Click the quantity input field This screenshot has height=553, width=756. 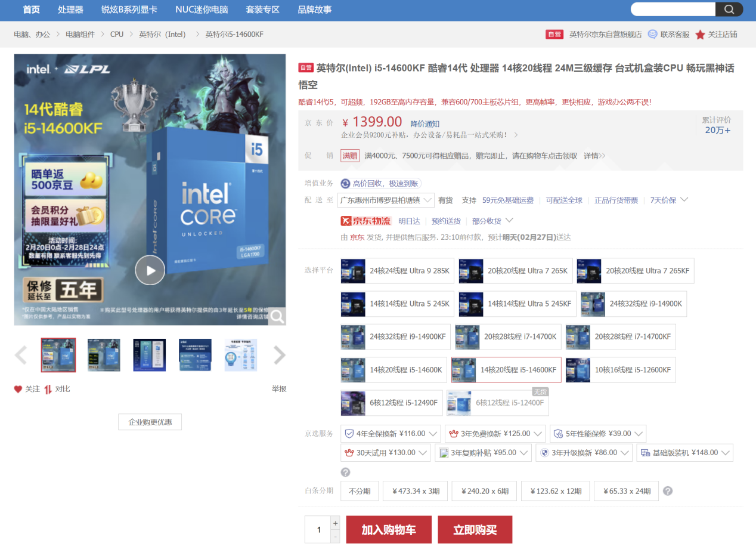[x=318, y=530]
